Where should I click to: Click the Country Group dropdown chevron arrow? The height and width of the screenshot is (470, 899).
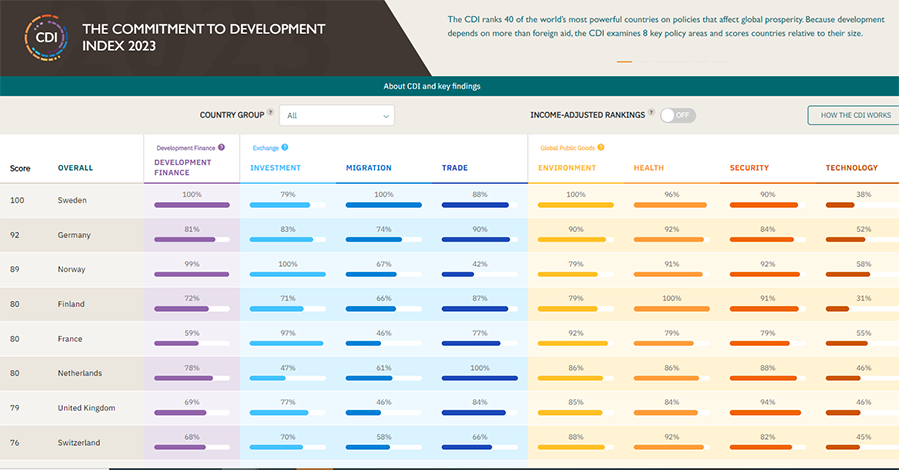click(386, 116)
